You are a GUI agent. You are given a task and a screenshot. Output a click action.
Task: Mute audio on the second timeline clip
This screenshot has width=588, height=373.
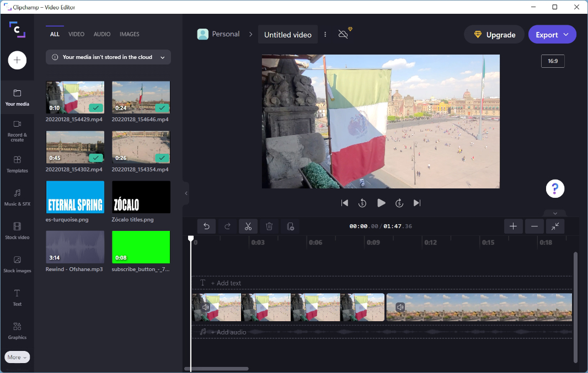[x=400, y=307]
